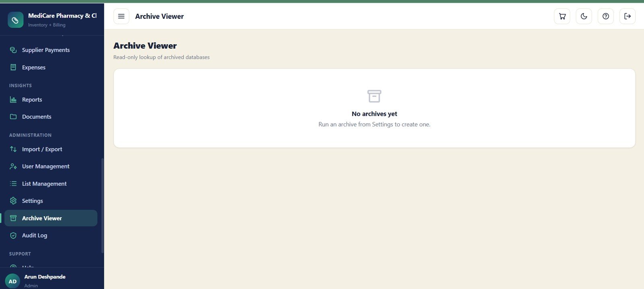The height and width of the screenshot is (289, 644).
Task: Click the MediCare Pharmacy app title
Action: pyautogui.click(x=62, y=16)
